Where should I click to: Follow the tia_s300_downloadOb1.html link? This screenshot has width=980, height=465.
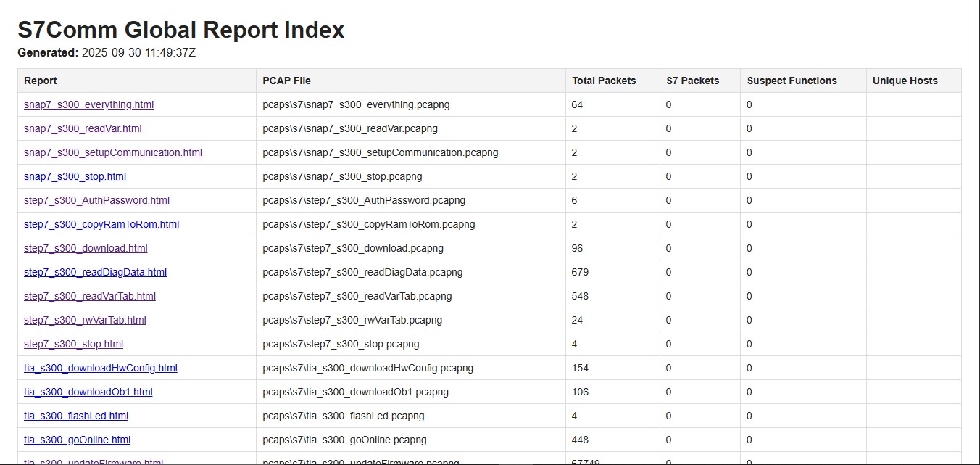(88, 392)
